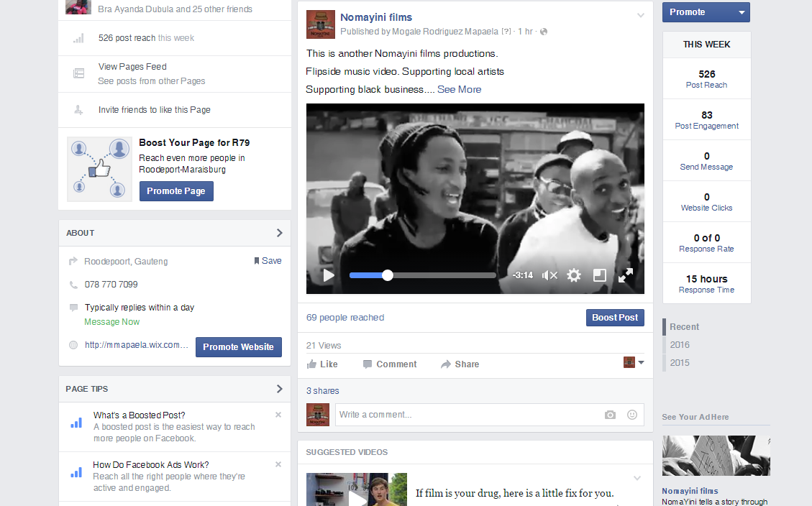
Task: Open the mmapaela.wix.com website link
Action: pos(136,345)
